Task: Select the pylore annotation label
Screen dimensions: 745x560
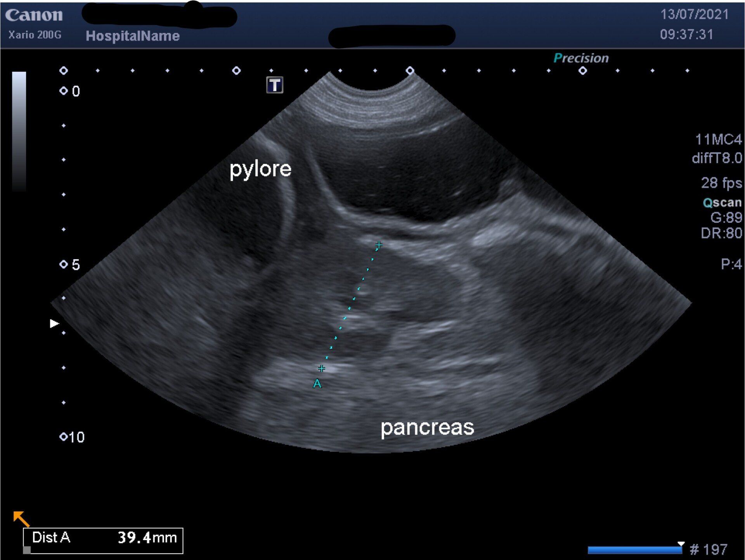Action: coord(260,169)
